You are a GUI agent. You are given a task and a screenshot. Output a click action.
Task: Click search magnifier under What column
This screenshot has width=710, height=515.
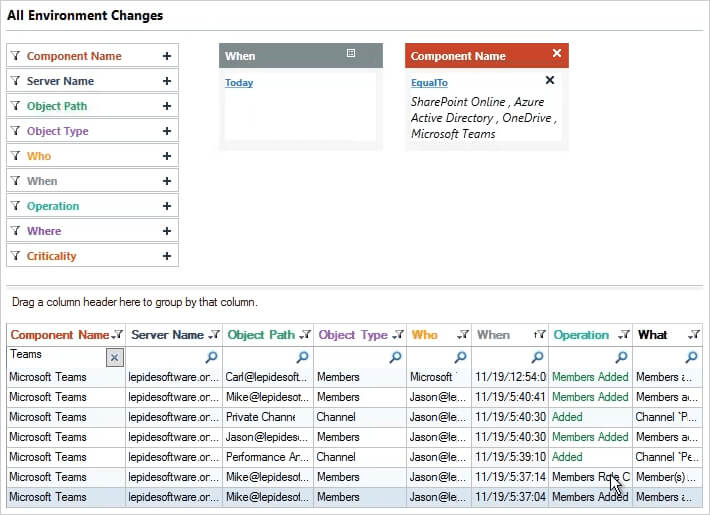pos(691,357)
